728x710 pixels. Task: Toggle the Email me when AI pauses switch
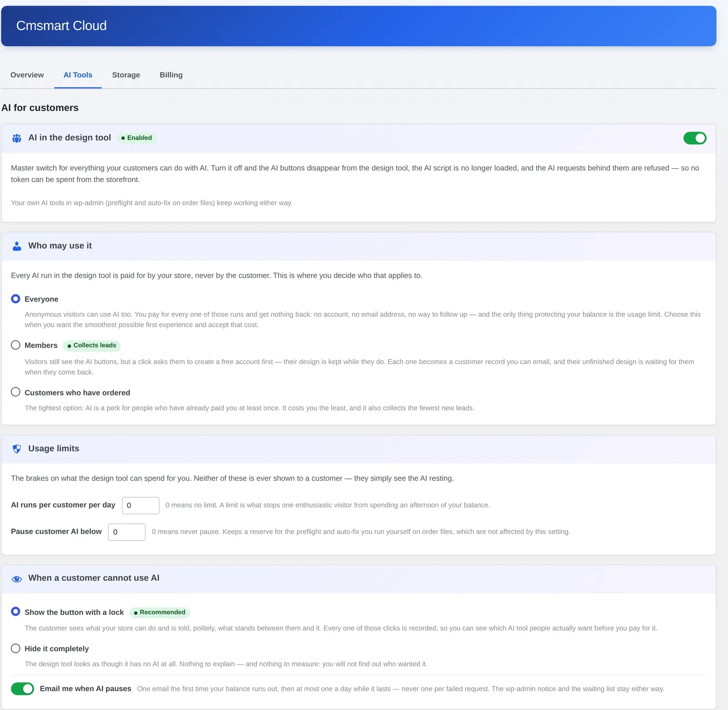pos(22,689)
